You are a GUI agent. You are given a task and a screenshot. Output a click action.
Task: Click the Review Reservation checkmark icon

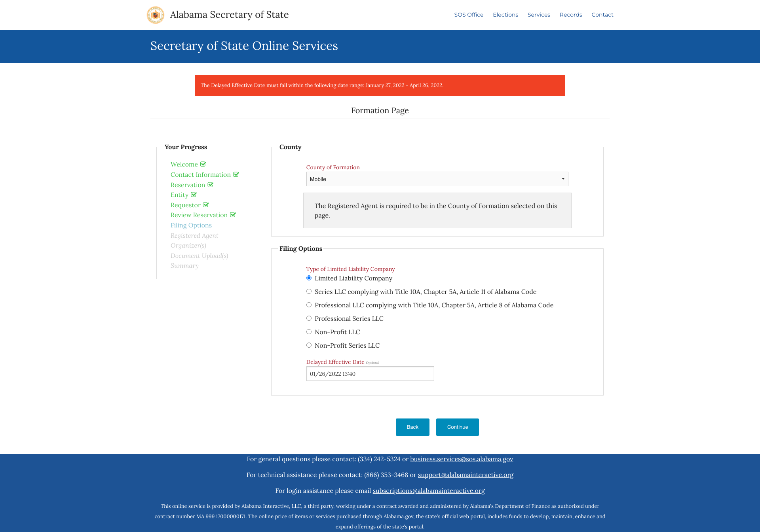(x=233, y=215)
